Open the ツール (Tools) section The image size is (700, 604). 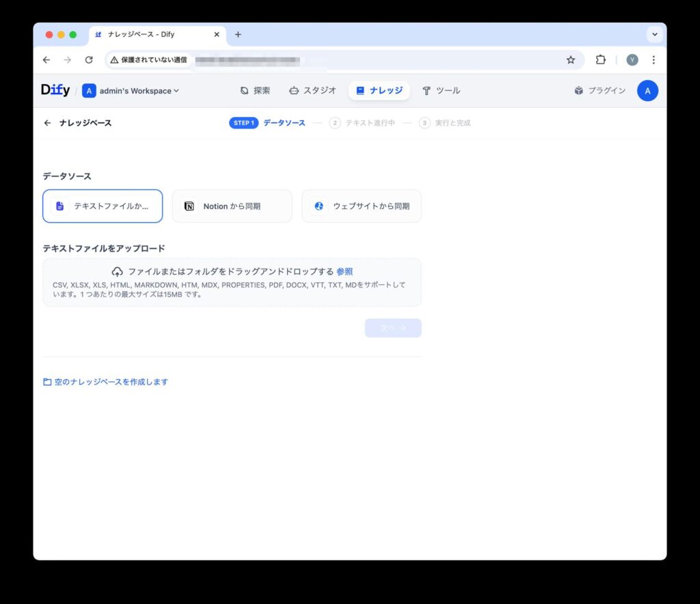442,90
